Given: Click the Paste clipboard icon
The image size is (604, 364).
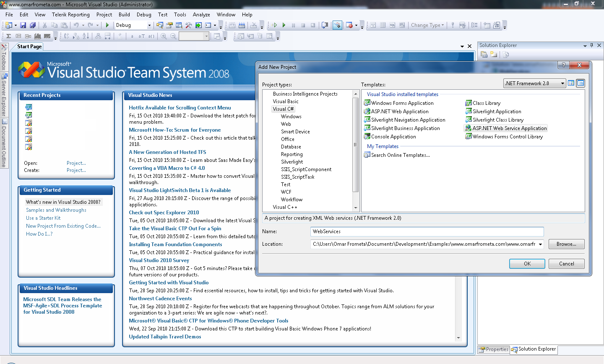Looking at the screenshot, I should tap(64, 25).
